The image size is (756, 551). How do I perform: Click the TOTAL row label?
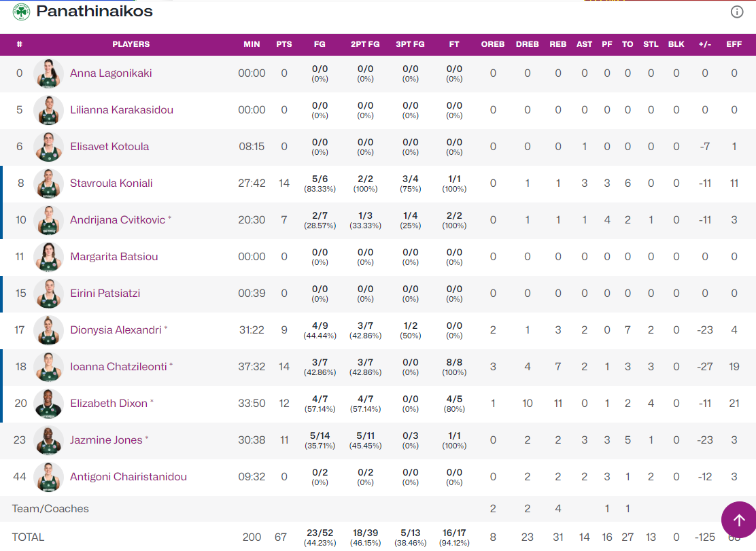click(28, 537)
